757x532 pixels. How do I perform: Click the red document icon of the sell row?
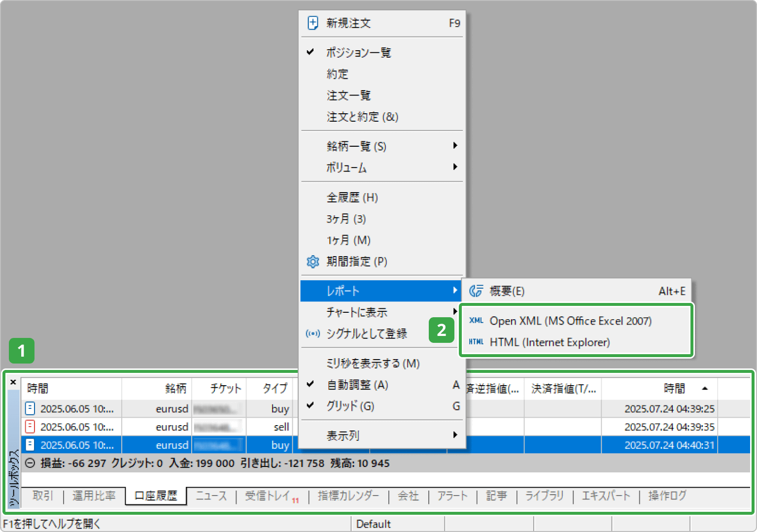(30, 427)
